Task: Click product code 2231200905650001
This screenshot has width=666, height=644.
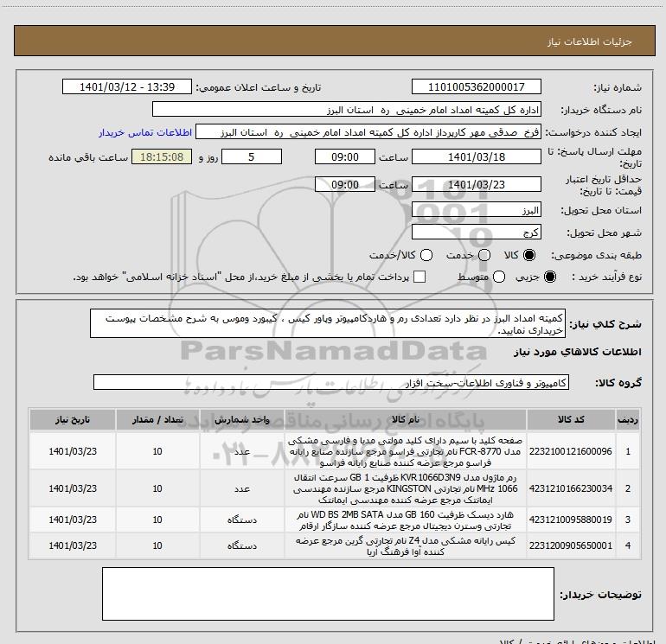Action: [571, 545]
